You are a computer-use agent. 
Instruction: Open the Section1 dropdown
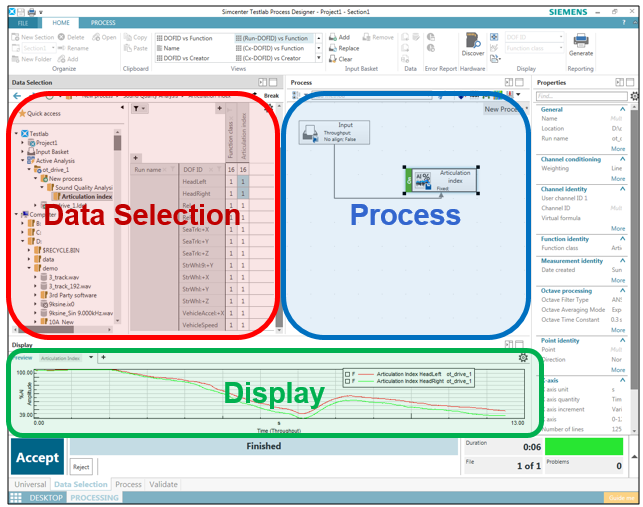pyautogui.click(x=53, y=48)
